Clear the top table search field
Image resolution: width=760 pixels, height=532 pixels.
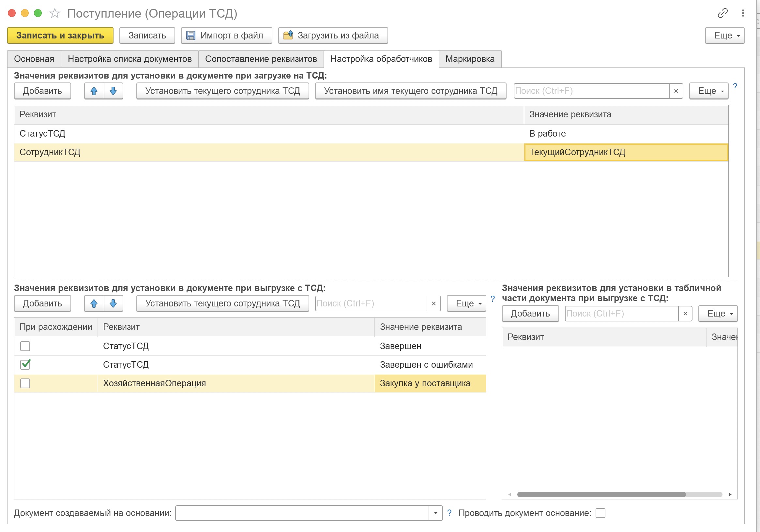pyautogui.click(x=676, y=91)
